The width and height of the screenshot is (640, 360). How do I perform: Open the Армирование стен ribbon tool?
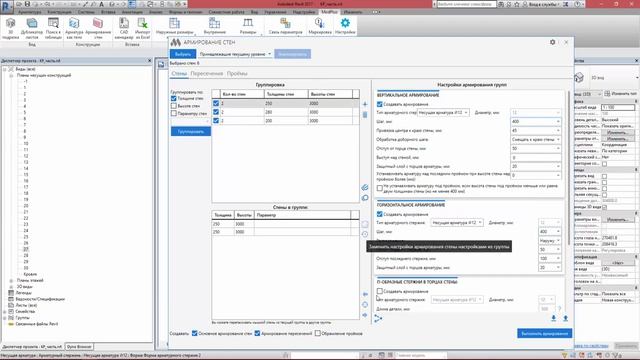tap(98, 29)
